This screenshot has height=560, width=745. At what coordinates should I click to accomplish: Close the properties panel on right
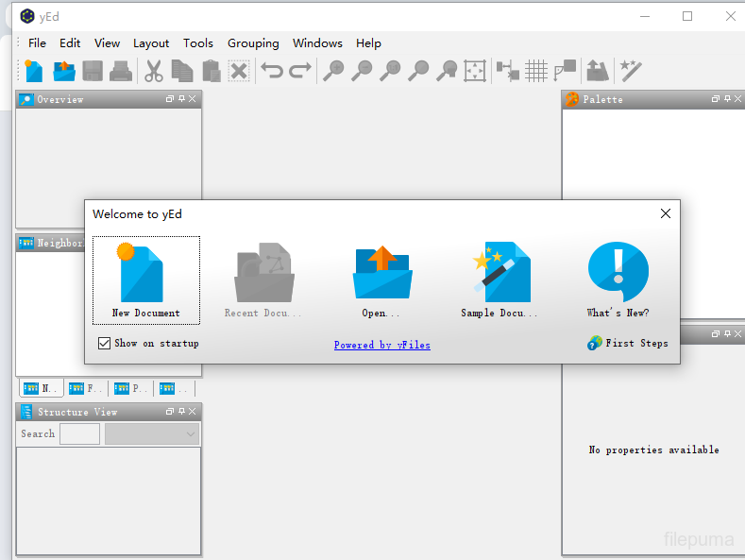point(737,334)
